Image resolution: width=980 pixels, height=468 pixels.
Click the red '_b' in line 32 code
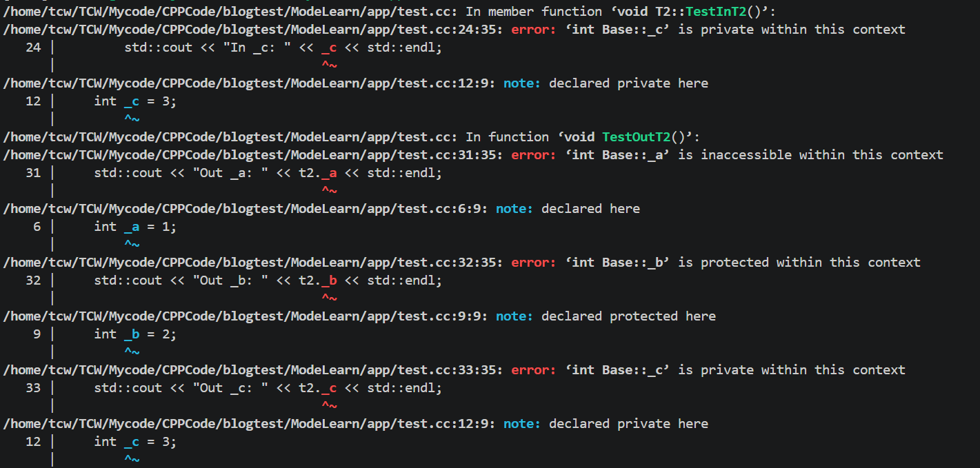tap(330, 281)
